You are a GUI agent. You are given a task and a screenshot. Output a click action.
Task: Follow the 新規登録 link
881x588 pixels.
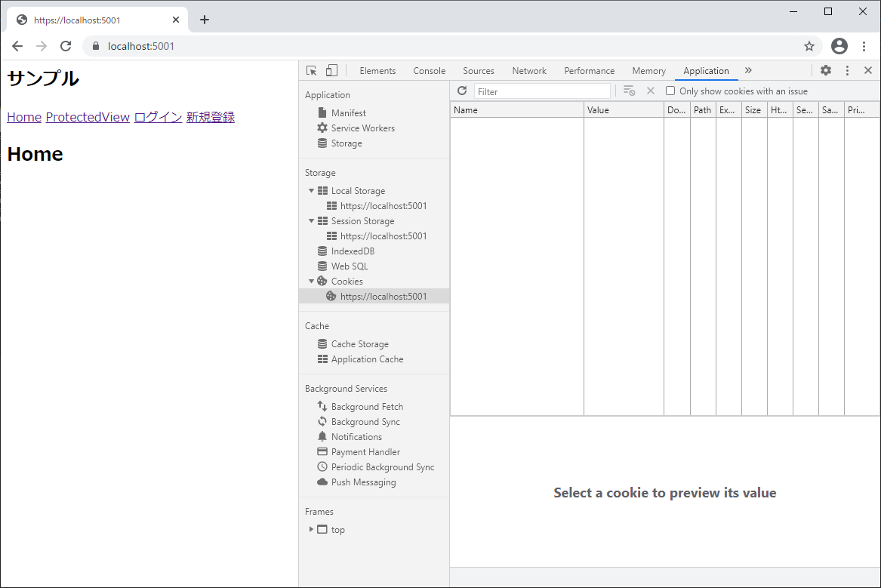[x=210, y=117]
